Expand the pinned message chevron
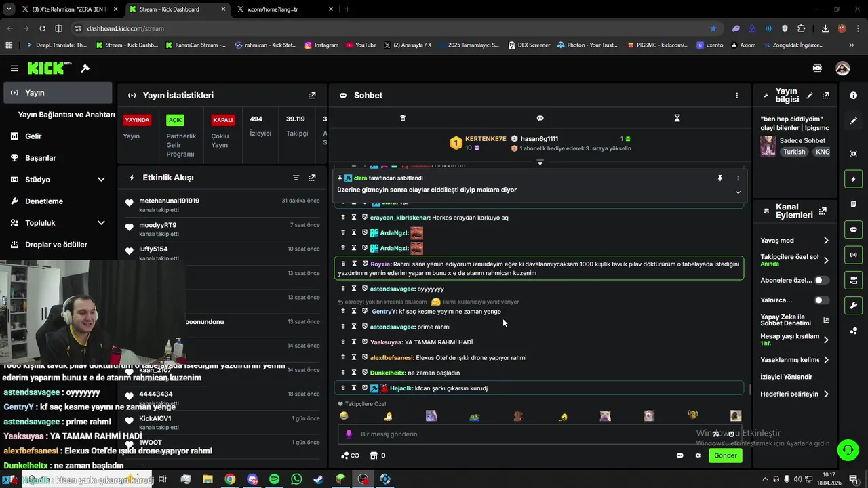Screen dimensions: 868x488 [x=738, y=192]
